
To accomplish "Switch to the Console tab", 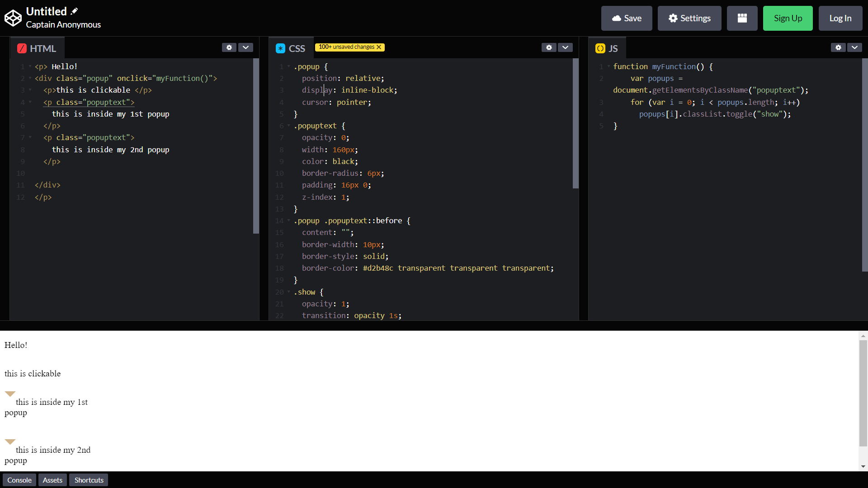I will coord(20,480).
